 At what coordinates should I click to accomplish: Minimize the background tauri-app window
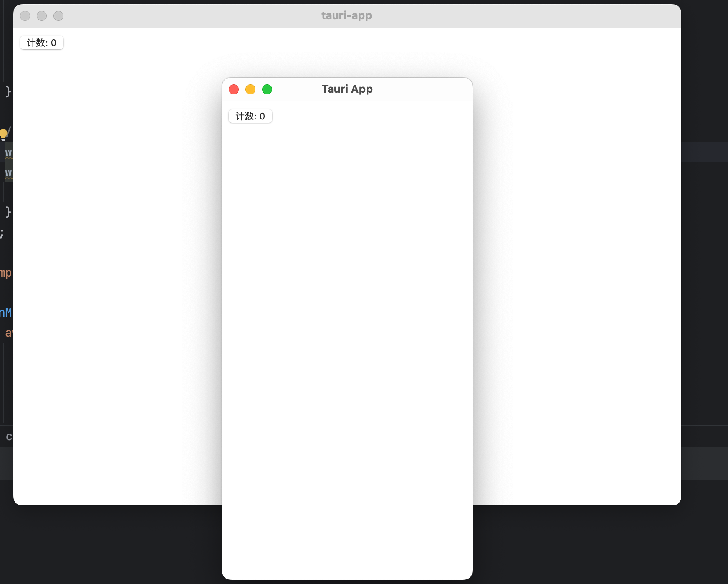coord(42,16)
